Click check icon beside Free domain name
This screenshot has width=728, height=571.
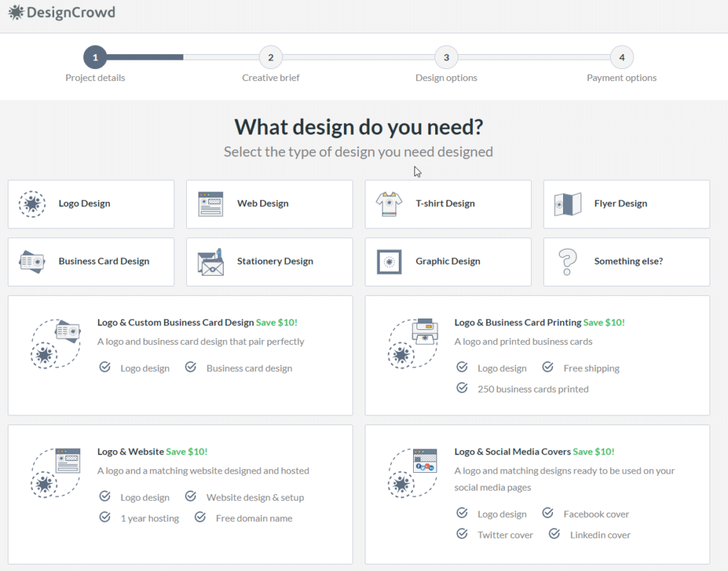[200, 517]
